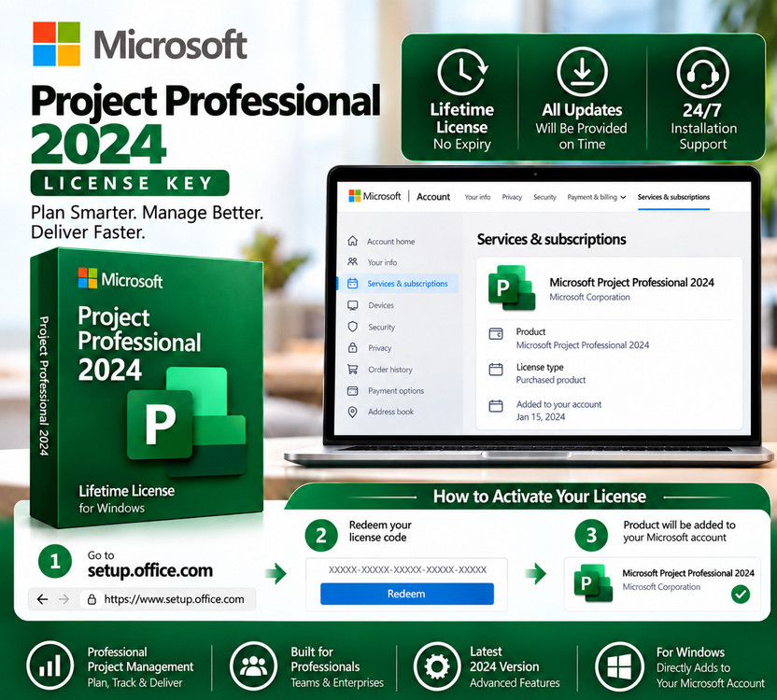Expand the Payment & billing dropdown
Image resolution: width=777 pixels, height=700 pixels.
pyautogui.click(x=597, y=197)
